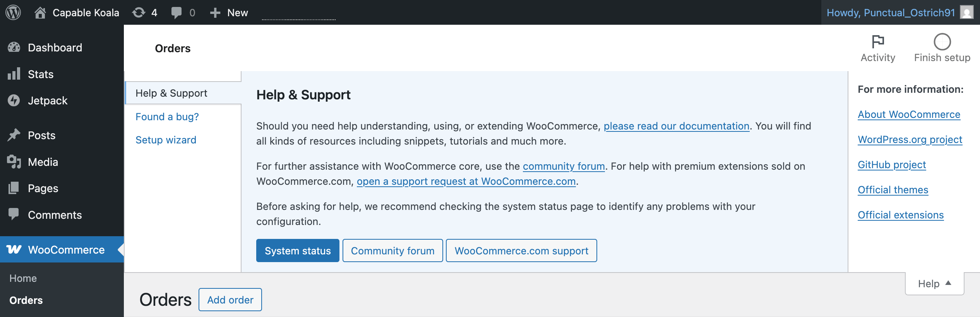
Task: Open the Jetpack icon in sidebar
Action: (14, 101)
